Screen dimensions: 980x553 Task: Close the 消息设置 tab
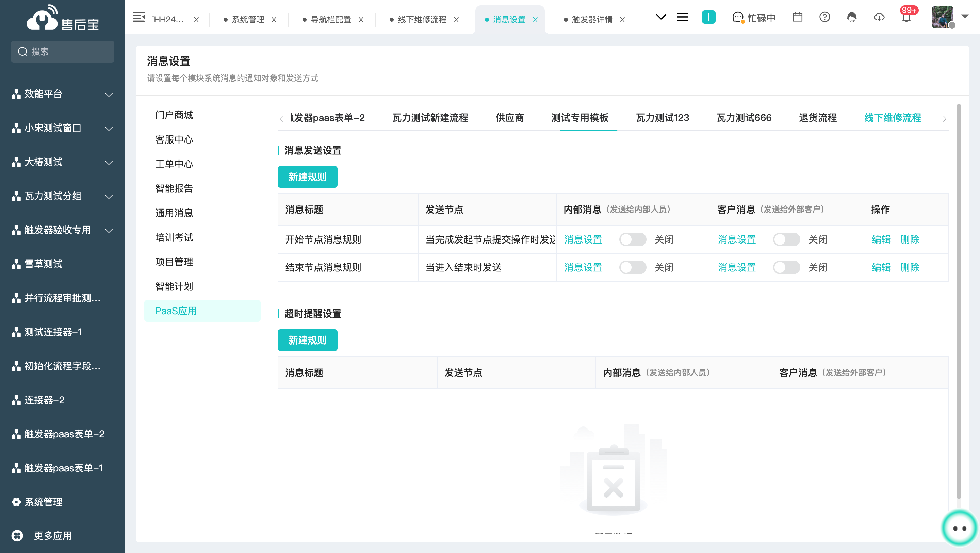click(535, 20)
